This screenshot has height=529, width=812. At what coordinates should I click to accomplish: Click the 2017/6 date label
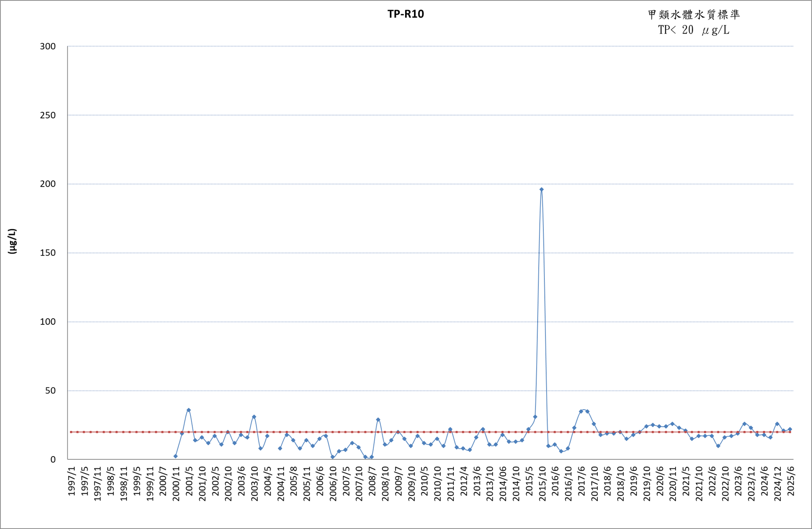(x=581, y=481)
